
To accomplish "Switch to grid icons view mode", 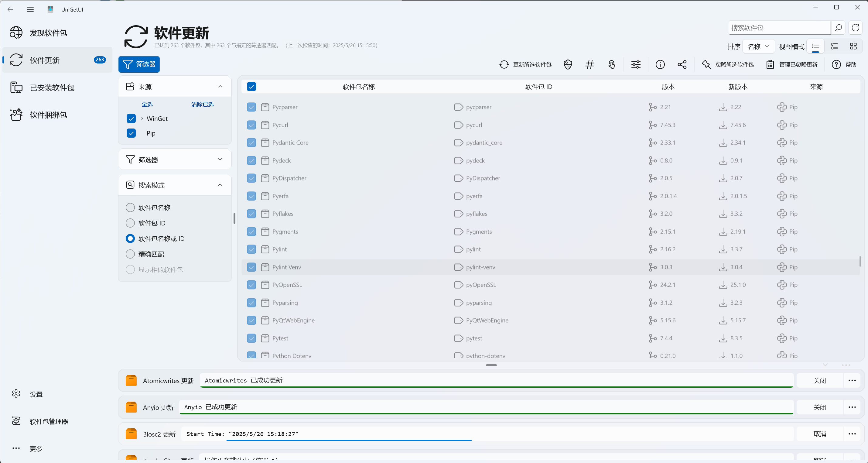I will pos(853,46).
